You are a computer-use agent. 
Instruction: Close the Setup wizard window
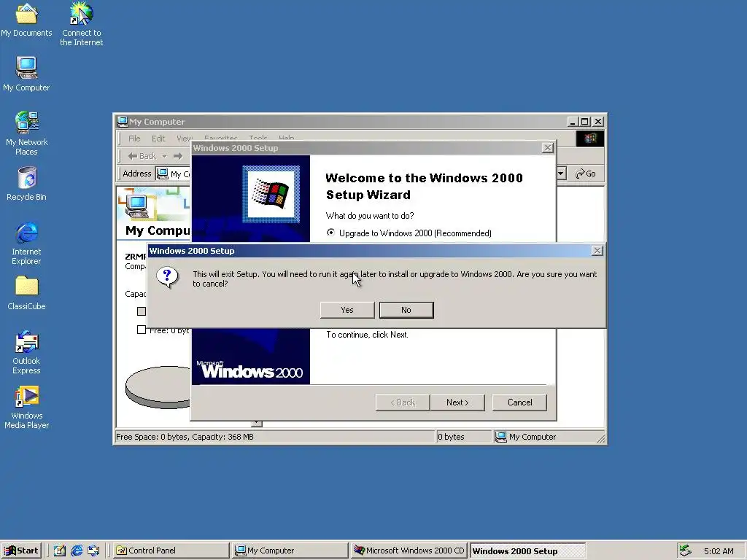click(x=548, y=148)
